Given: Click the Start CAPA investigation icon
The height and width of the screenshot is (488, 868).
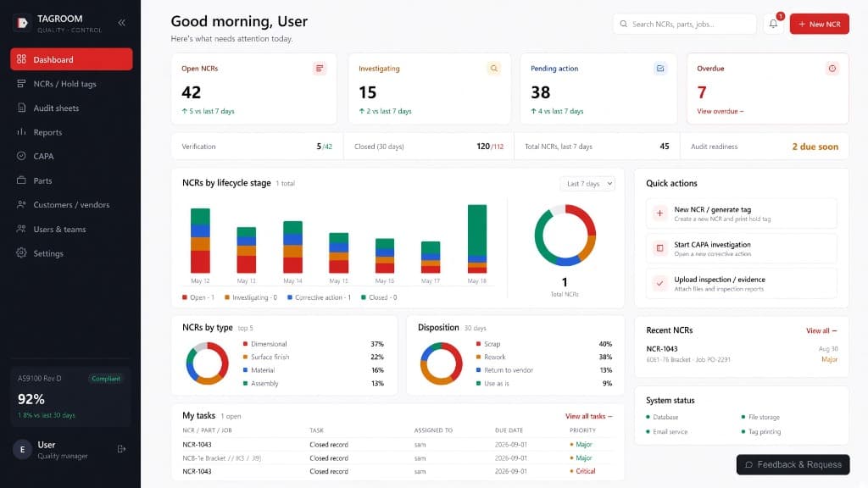Looking at the screenshot, I should pyautogui.click(x=659, y=248).
